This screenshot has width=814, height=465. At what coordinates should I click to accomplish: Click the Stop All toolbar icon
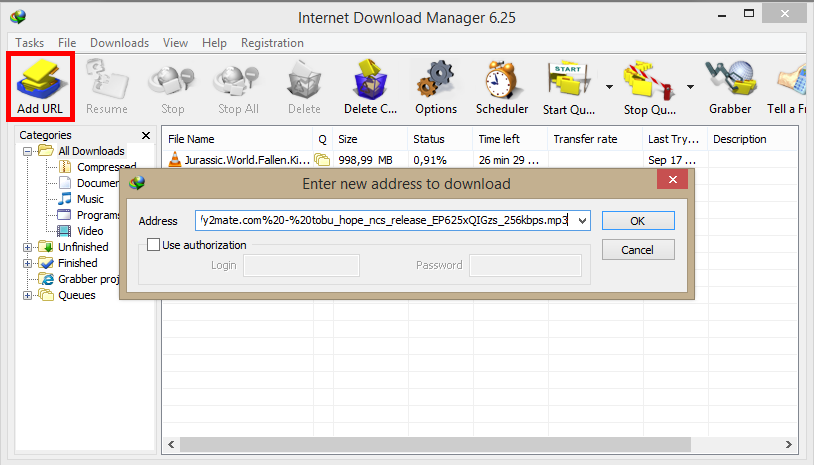238,81
